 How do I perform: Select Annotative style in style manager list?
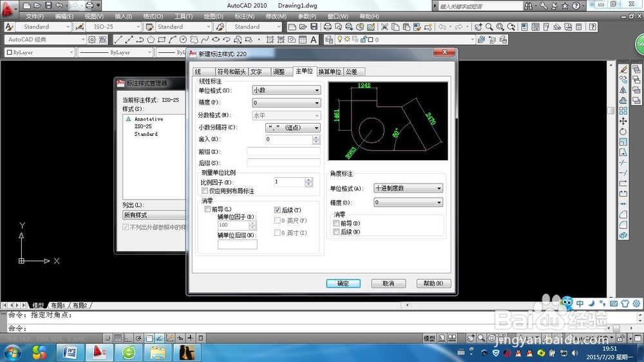pyautogui.click(x=149, y=119)
